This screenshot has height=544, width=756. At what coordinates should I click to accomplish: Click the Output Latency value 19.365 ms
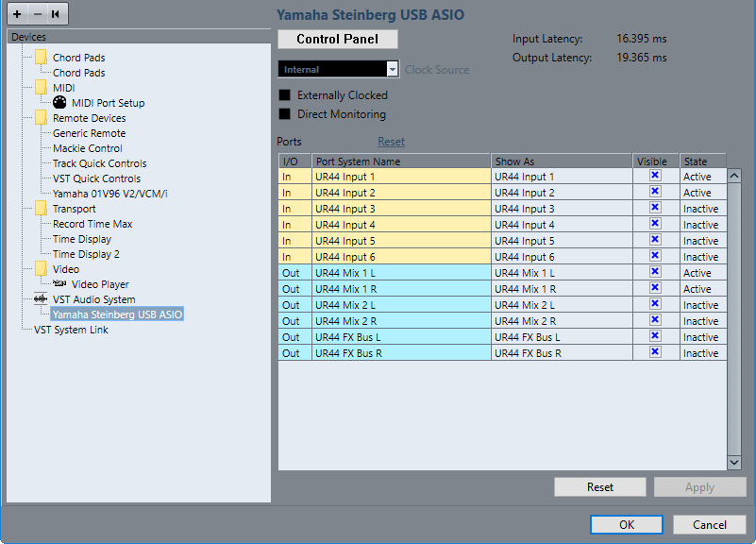(642, 58)
